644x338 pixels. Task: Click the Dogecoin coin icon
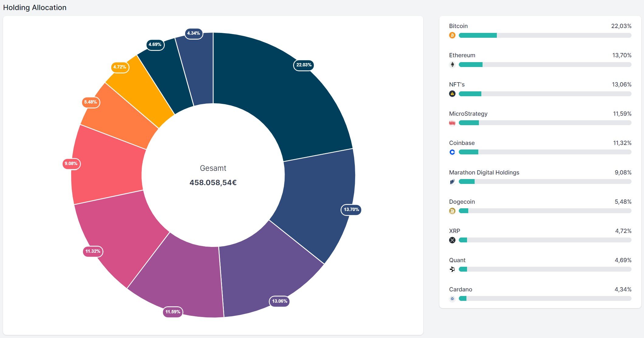[452, 211]
